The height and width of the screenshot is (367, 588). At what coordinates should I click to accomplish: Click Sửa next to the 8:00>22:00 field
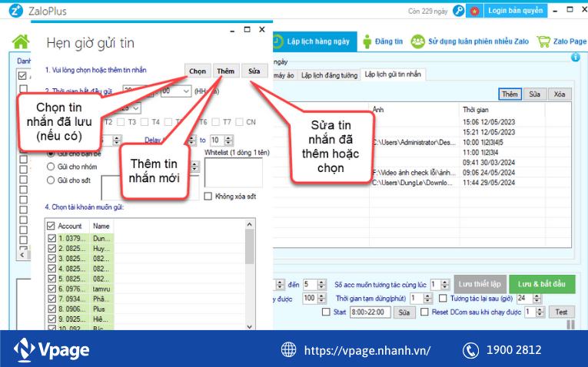coord(404,312)
